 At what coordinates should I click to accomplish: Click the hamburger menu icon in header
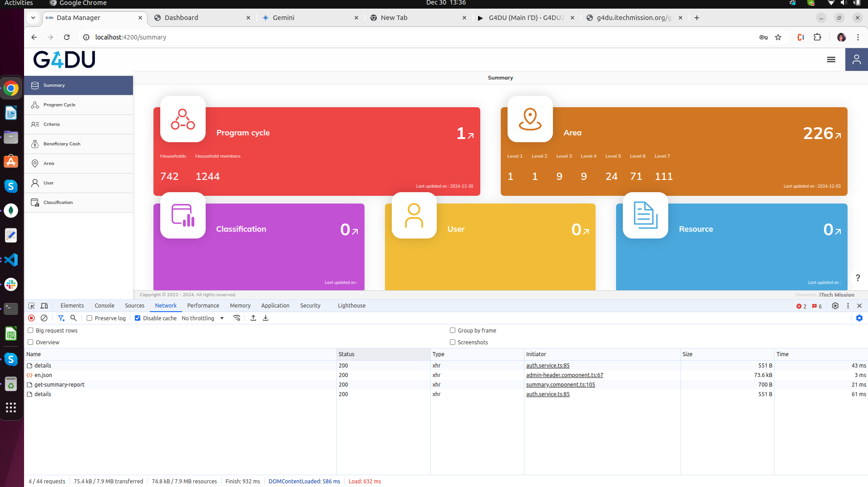point(831,60)
